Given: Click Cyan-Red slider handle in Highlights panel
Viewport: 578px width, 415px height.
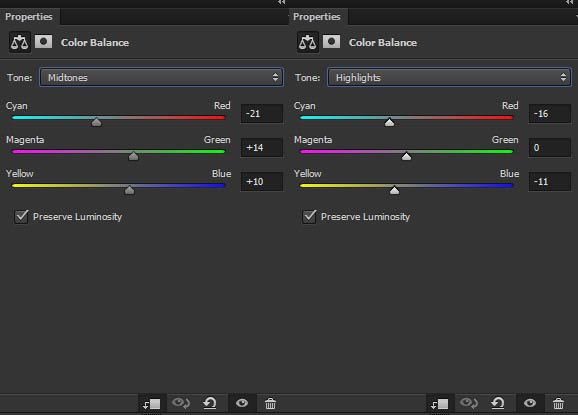Looking at the screenshot, I should 390,122.
